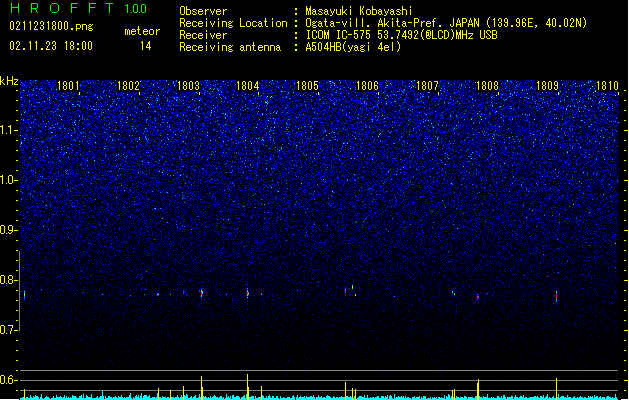Click the 1808 time marker
629x400 pixels.
tap(487, 85)
